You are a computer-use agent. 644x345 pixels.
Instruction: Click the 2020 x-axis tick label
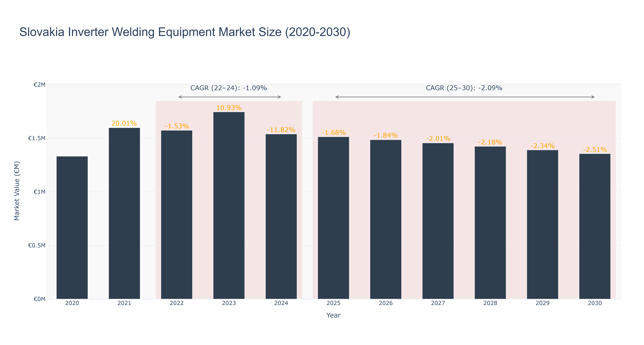(72, 303)
